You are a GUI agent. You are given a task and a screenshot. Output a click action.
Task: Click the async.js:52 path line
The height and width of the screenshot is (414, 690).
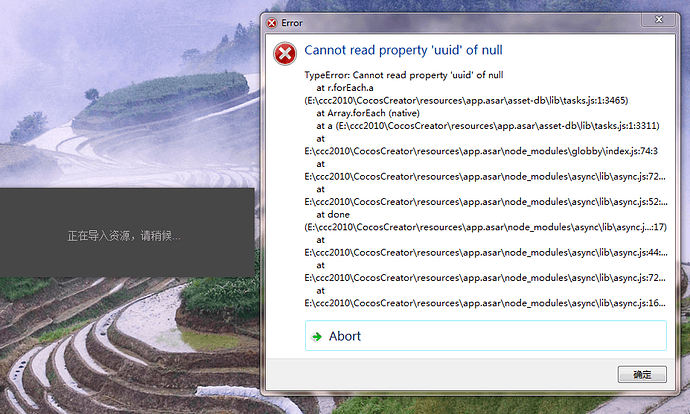click(486, 202)
